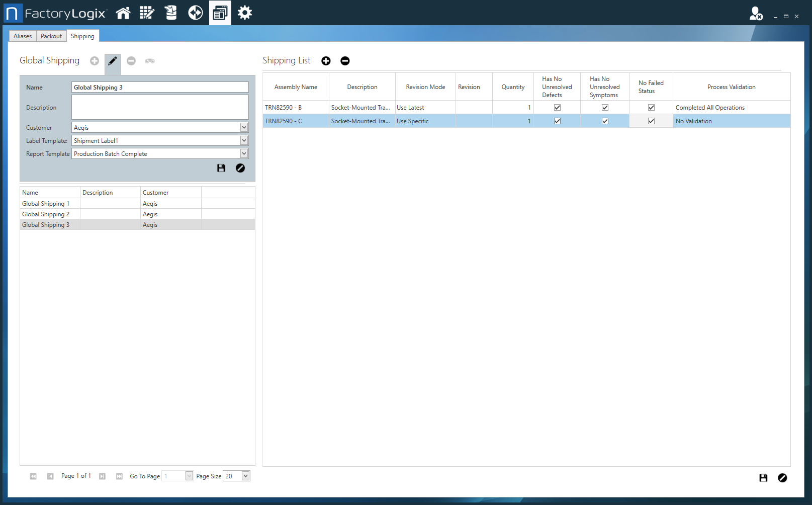Clear the Name field containing Global Shipping 3
The image size is (812, 505).
tap(159, 87)
